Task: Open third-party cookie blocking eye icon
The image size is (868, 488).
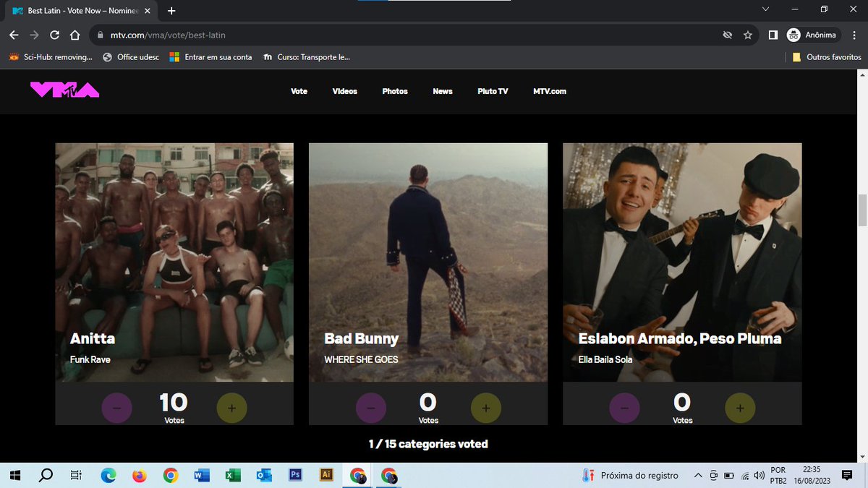Action: (728, 35)
